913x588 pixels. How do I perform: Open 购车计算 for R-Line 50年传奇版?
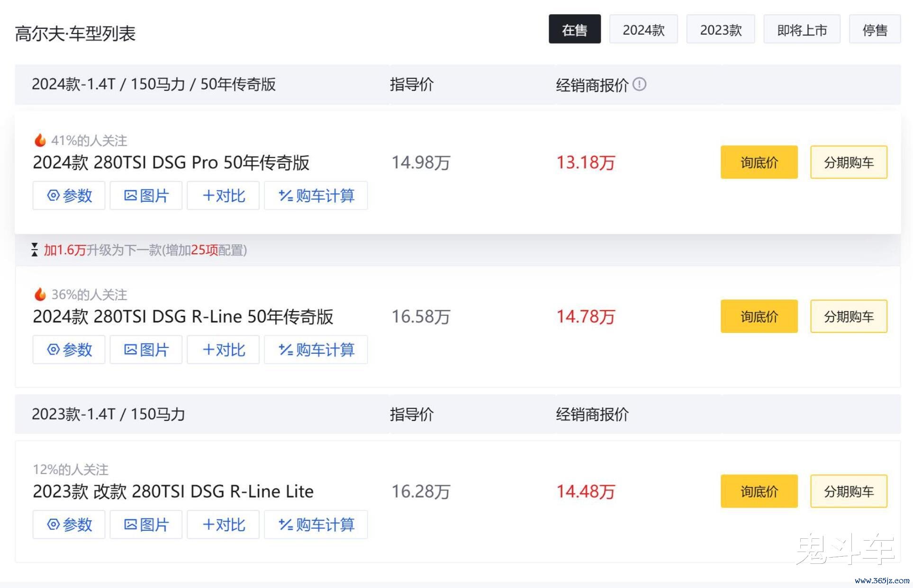316,350
